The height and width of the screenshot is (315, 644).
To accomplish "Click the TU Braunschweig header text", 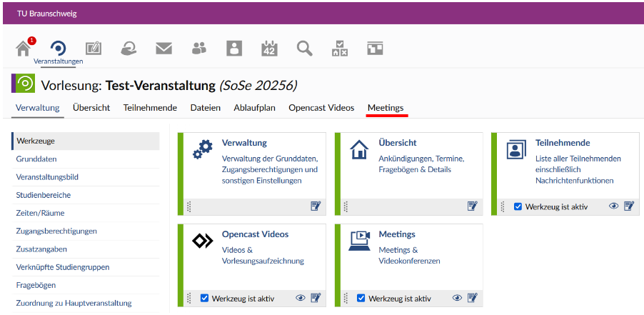I will [47, 14].
